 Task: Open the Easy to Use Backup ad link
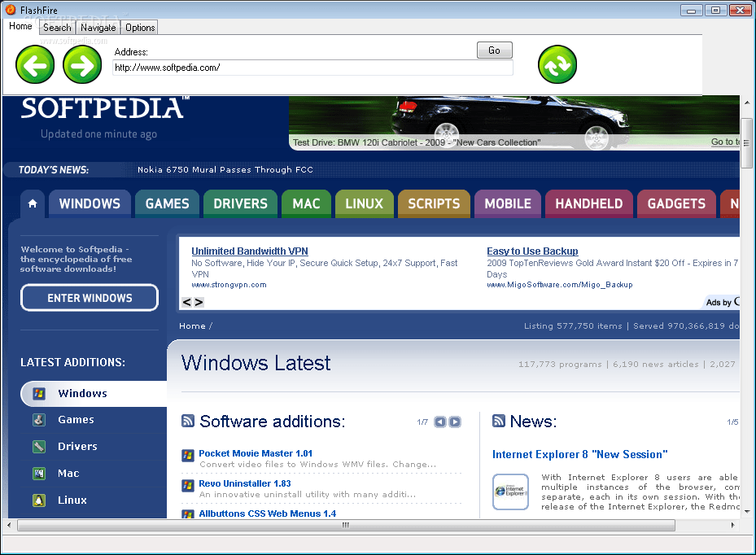click(532, 251)
